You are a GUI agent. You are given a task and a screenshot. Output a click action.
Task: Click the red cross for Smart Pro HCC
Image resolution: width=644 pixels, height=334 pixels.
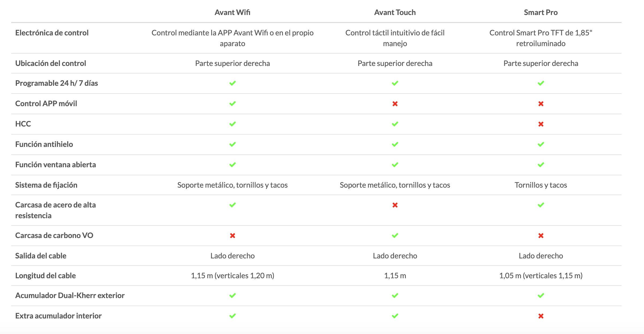(541, 124)
